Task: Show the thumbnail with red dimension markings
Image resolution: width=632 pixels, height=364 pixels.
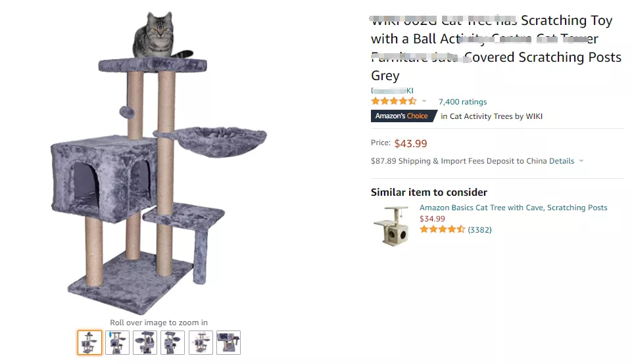Action: [x=201, y=342]
